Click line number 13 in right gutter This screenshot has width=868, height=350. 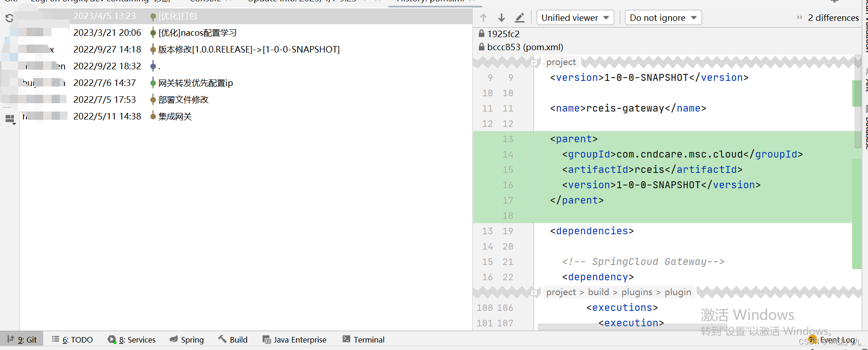[508, 139]
